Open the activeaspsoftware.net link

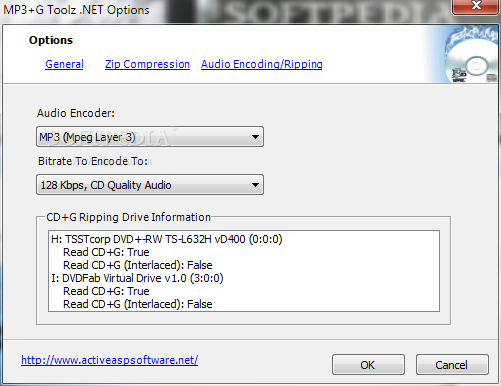(x=110, y=360)
